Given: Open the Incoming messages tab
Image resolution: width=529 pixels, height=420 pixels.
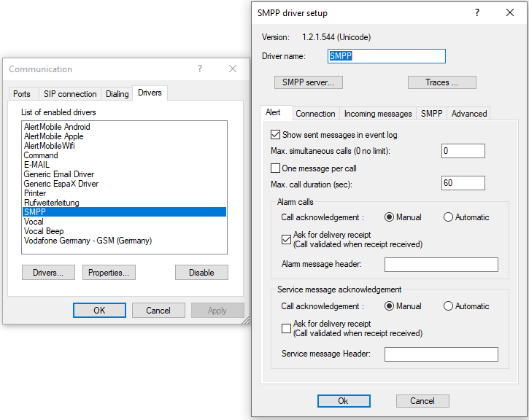Looking at the screenshot, I should [378, 114].
